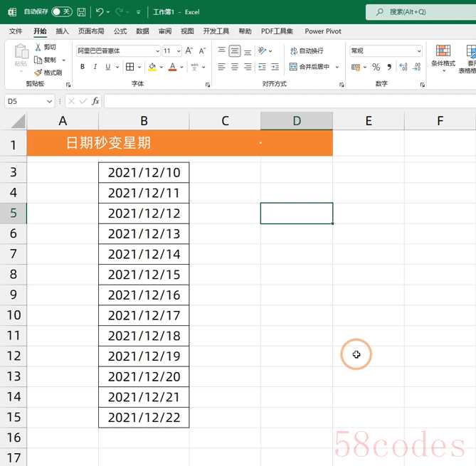Click the percent style icon

376,67
